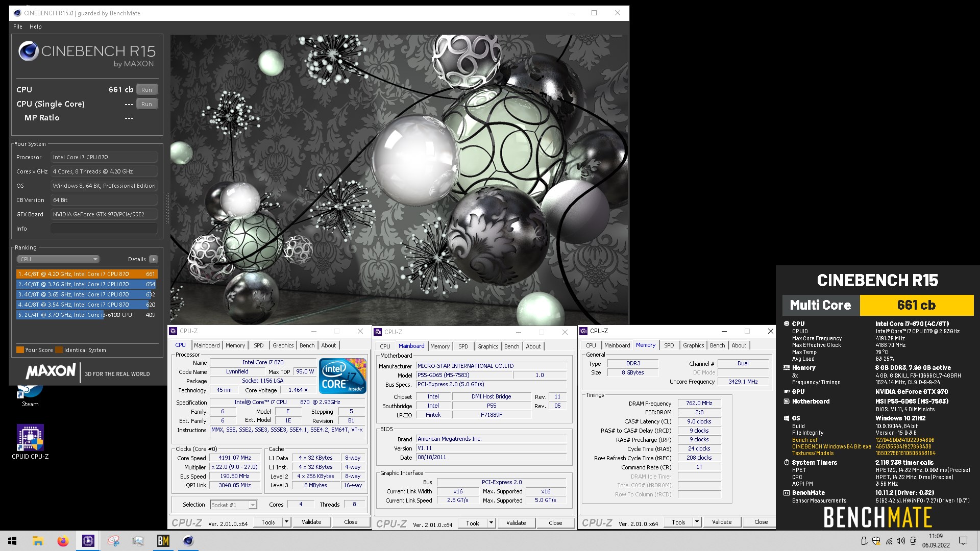The image size is (980, 551).
Task: Open the notification action center
Action: point(963,541)
